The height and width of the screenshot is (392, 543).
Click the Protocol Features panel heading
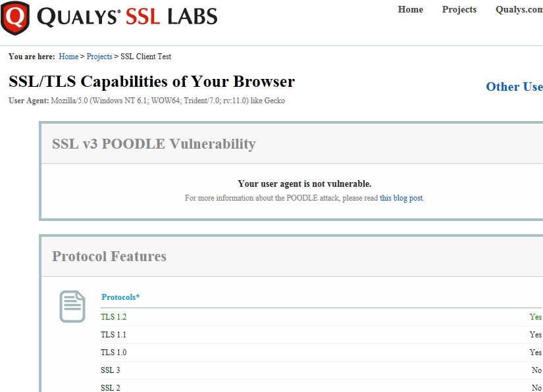tap(109, 257)
